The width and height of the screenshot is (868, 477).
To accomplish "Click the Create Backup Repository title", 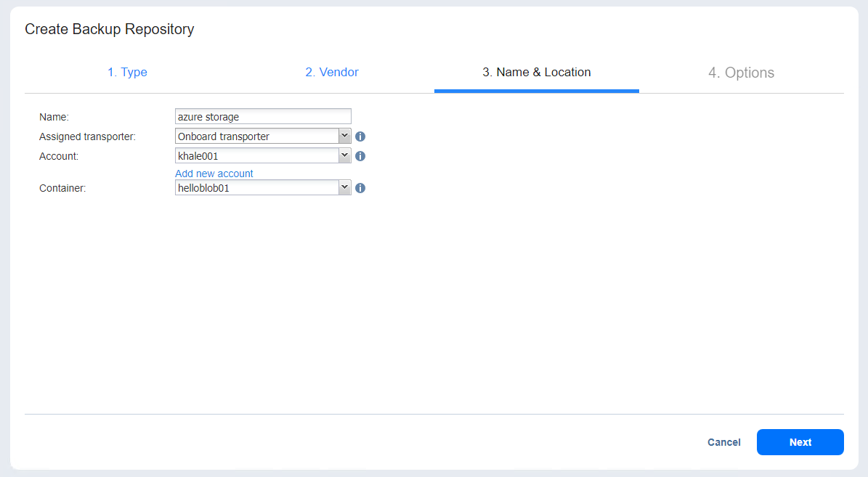I will (x=110, y=30).
